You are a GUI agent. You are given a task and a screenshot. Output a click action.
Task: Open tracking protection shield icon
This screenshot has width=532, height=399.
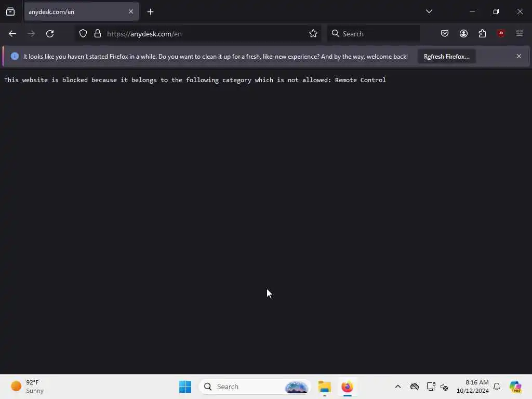(83, 34)
